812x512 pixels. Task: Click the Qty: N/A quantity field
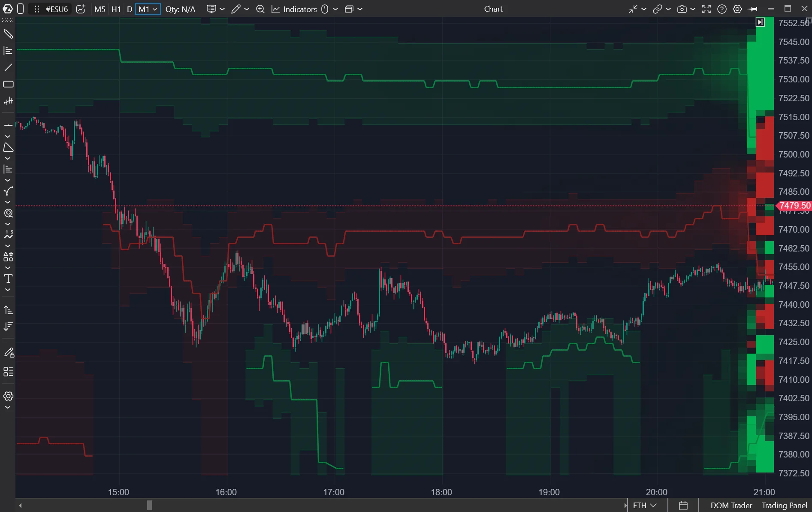(x=180, y=9)
